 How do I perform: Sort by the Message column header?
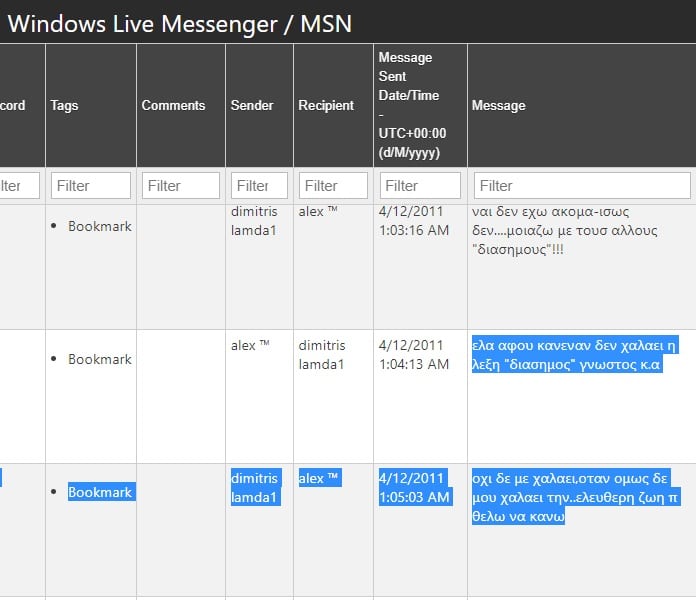498,105
